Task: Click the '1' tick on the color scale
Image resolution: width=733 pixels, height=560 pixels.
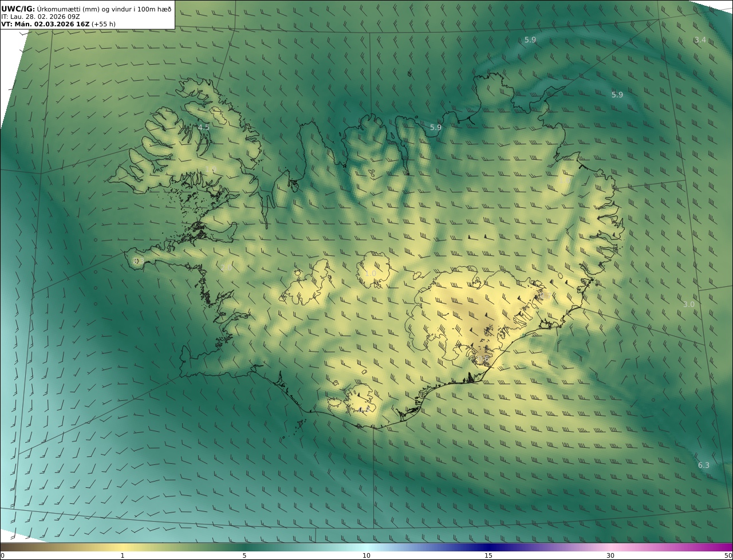Action: tap(122, 555)
